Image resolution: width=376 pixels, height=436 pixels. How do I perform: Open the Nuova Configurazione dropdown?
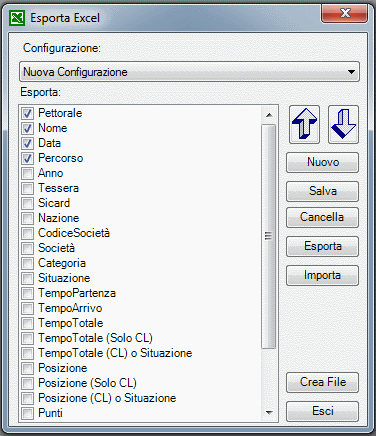(189, 72)
